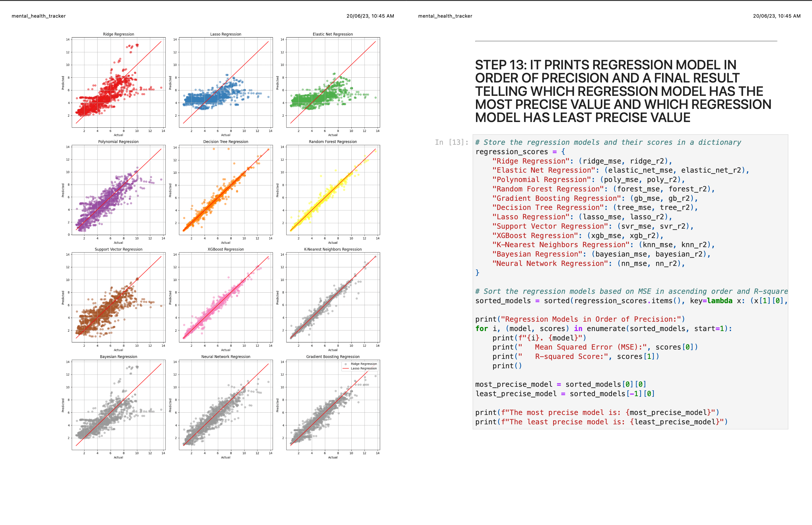Open the Support Vector Regression brown plot
The image size is (812, 525).
(118, 297)
